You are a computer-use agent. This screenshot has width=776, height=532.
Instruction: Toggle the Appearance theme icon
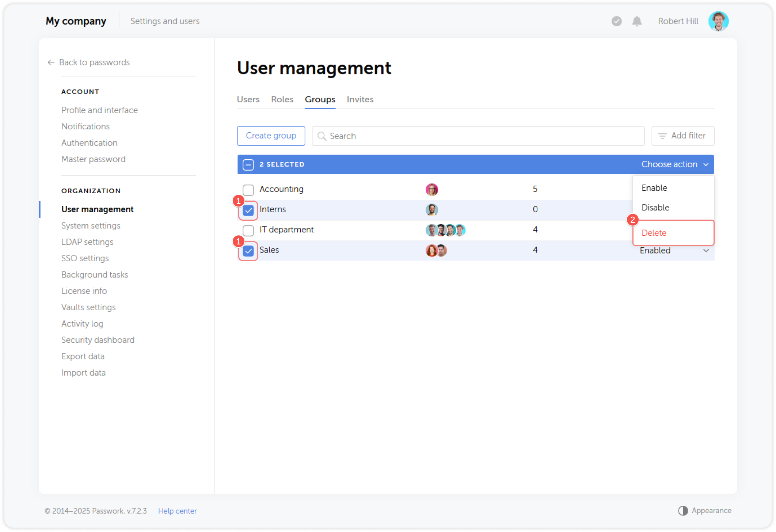click(683, 510)
